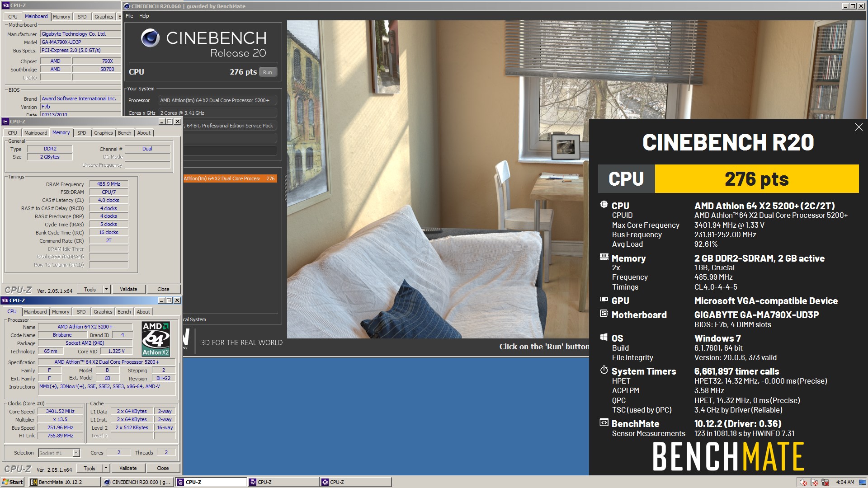This screenshot has width=868, height=488.
Task: Click the title bar icon of the Memory CPU-Z window
Action: 5,122
